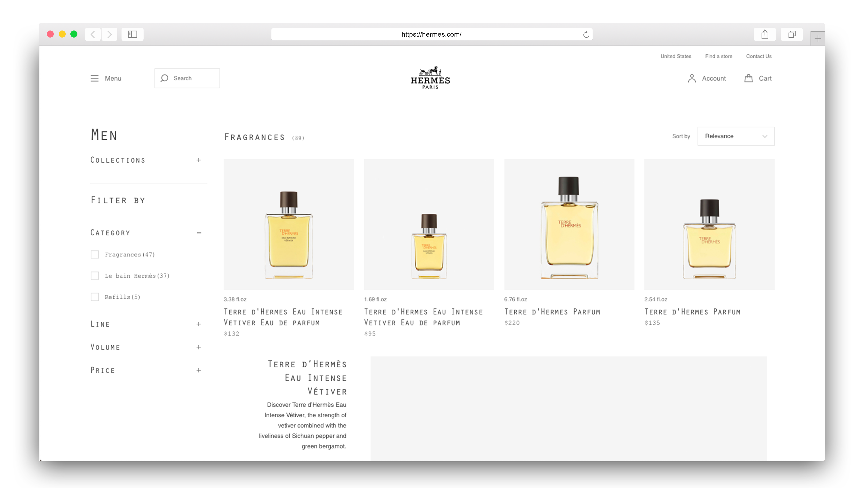Click the magnifier icon in Search

click(x=164, y=78)
